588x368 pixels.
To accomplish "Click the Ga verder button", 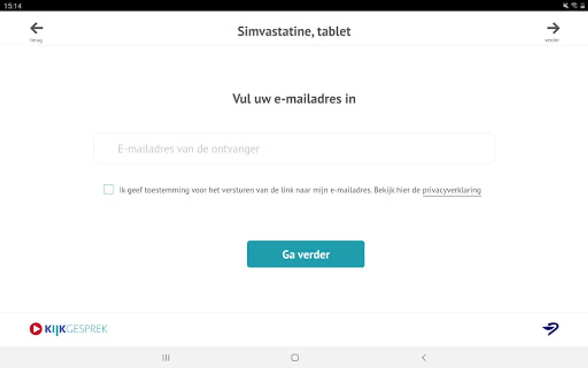I will (305, 254).
